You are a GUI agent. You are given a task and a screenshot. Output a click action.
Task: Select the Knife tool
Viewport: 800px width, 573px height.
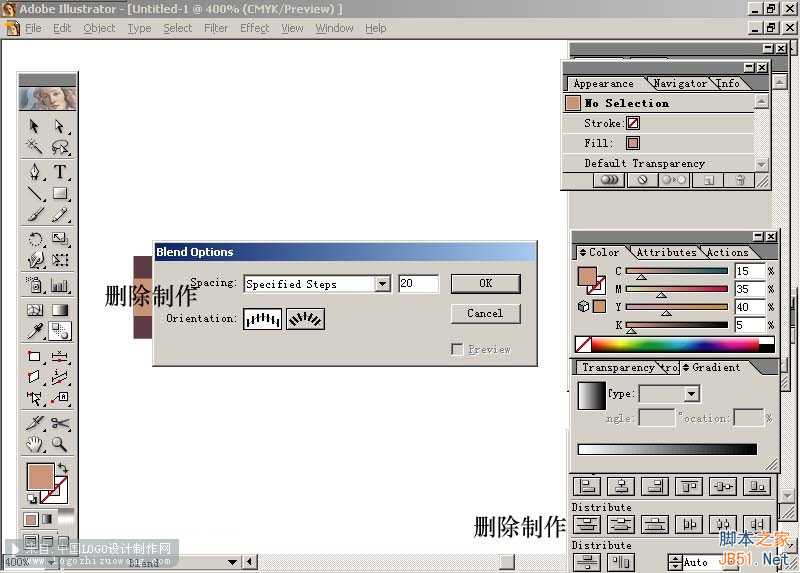pos(34,423)
